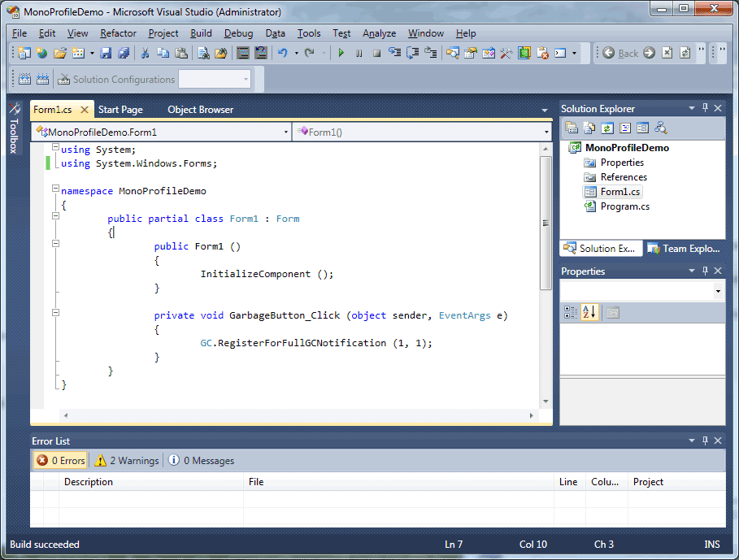739x560 pixels.
Task: Click the code editor vertical scrollbar thumb
Action: (546, 224)
